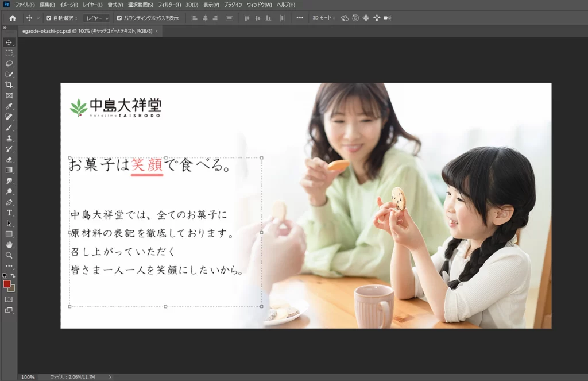Open the フィルター(T) menu
Viewport: 588px width, 381px height.
coord(169,5)
